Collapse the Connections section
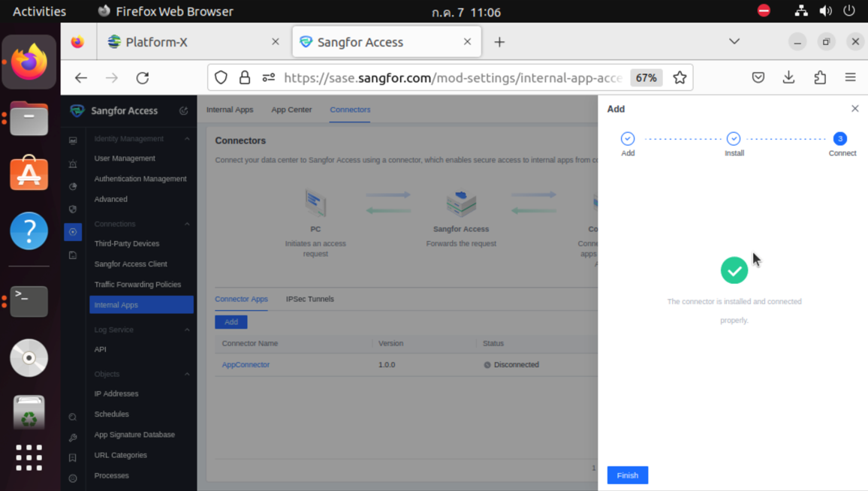The height and width of the screenshot is (491, 868). tap(187, 224)
